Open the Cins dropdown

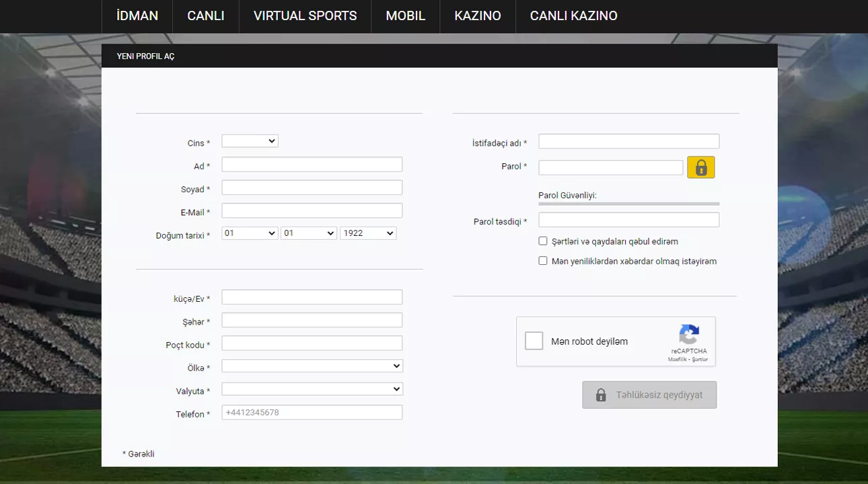pyautogui.click(x=250, y=141)
